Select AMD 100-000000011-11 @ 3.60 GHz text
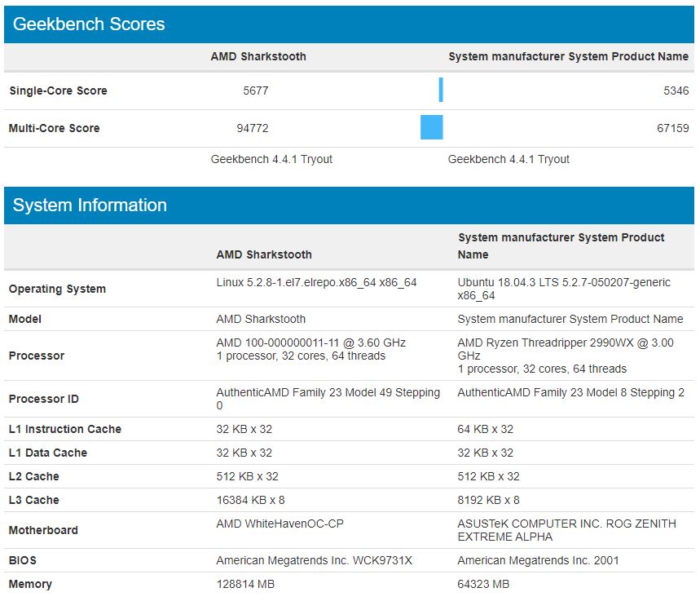 pos(311,342)
